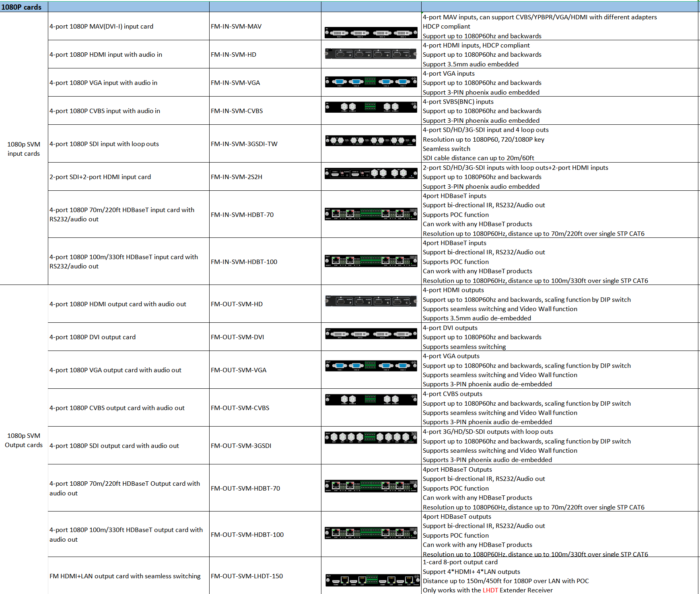Select the FM-IN-SVM-2S2H card image
This screenshot has width=700, height=594.
(x=371, y=173)
